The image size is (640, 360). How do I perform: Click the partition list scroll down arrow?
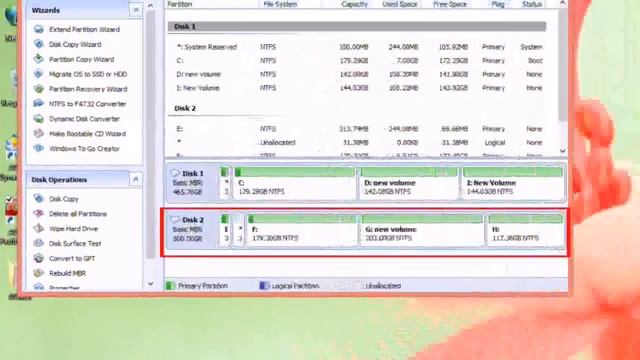563,150
